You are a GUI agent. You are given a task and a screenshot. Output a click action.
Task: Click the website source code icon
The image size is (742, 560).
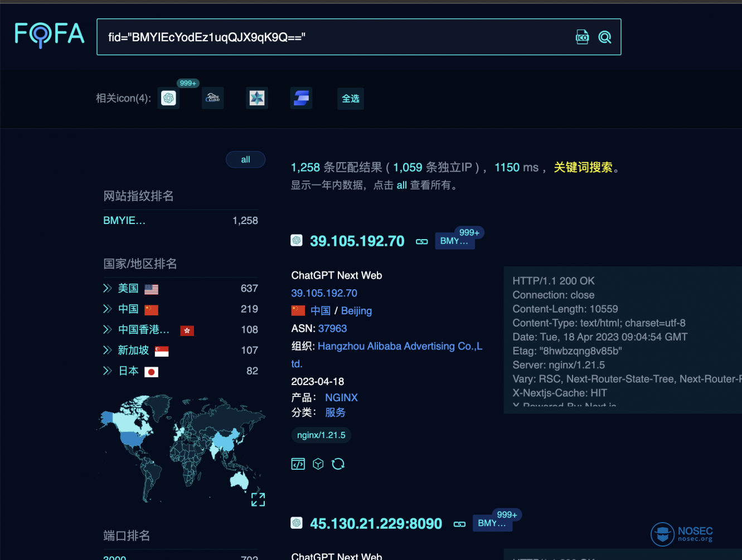[x=298, y=464]
